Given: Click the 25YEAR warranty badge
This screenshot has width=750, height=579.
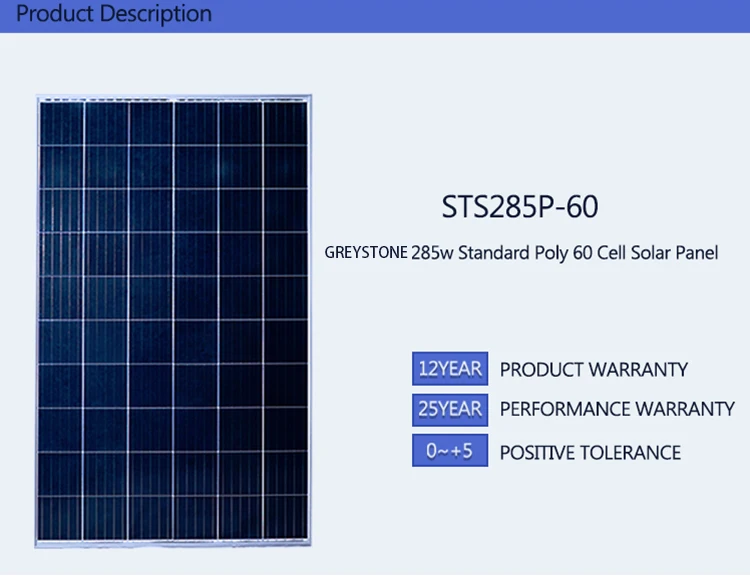Looking at the screenshot, I should click(x=450, y=410).
